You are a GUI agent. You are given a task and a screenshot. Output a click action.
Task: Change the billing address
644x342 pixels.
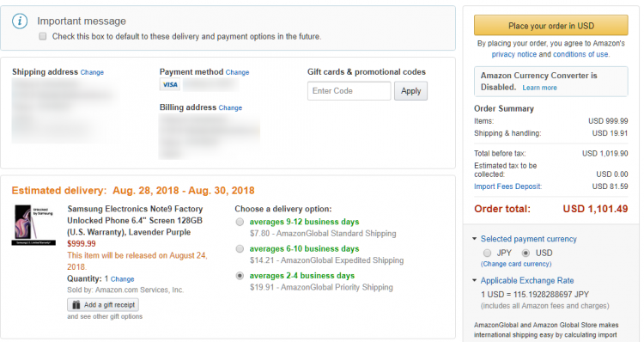coord(230,107)
